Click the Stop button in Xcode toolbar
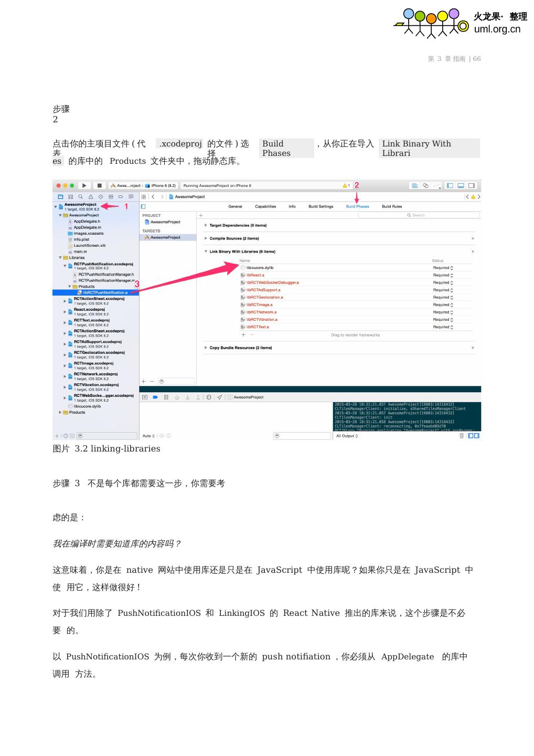 (x=99, y=185)
